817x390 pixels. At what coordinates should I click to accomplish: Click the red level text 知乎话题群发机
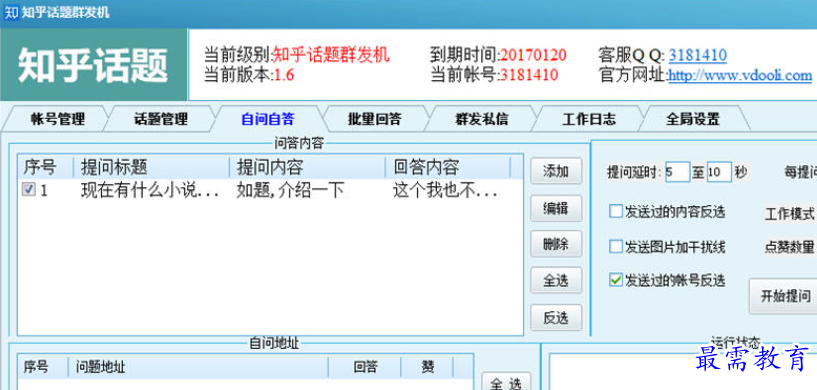coord(331,54)
